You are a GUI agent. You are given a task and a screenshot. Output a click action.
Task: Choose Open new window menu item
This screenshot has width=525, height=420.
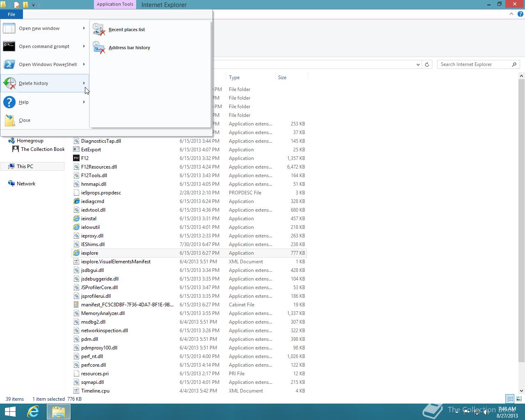(x=45, y=28)
